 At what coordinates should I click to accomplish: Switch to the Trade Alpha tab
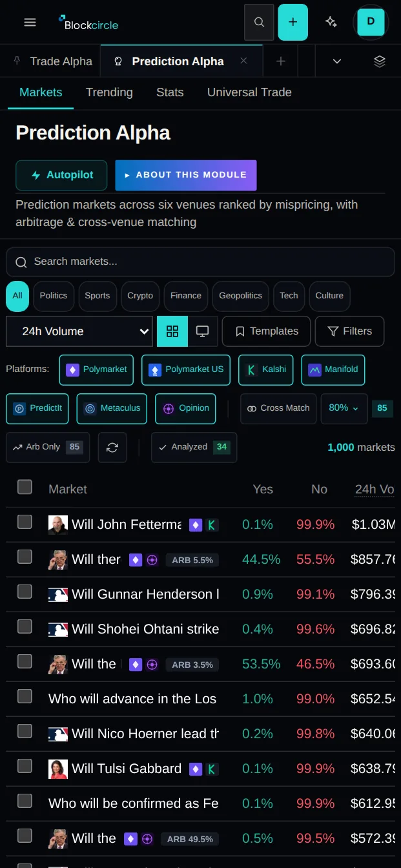[52, 61]
